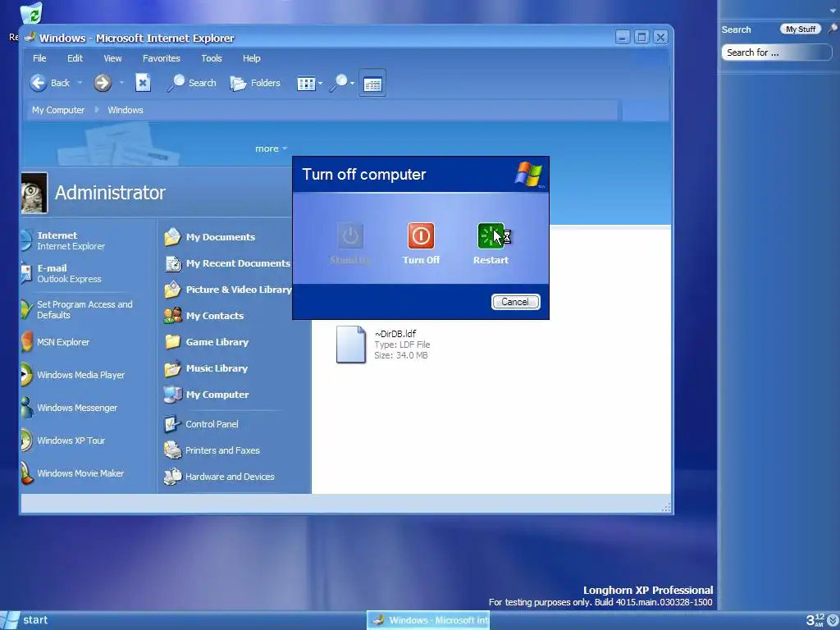Go Back in the Explorer toolbar

coord(50,83)
